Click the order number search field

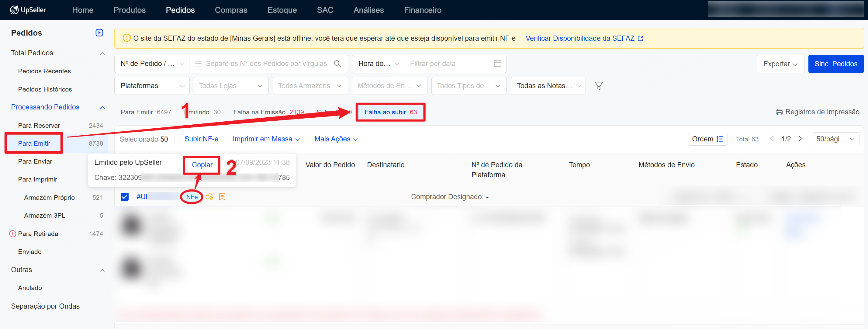pyautogui.click(x=266, y=64)
